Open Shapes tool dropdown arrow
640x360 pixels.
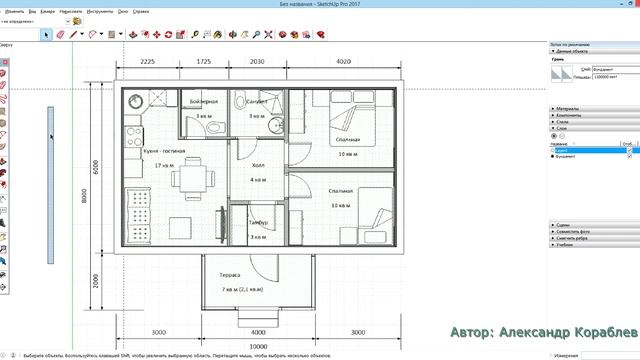121,35
